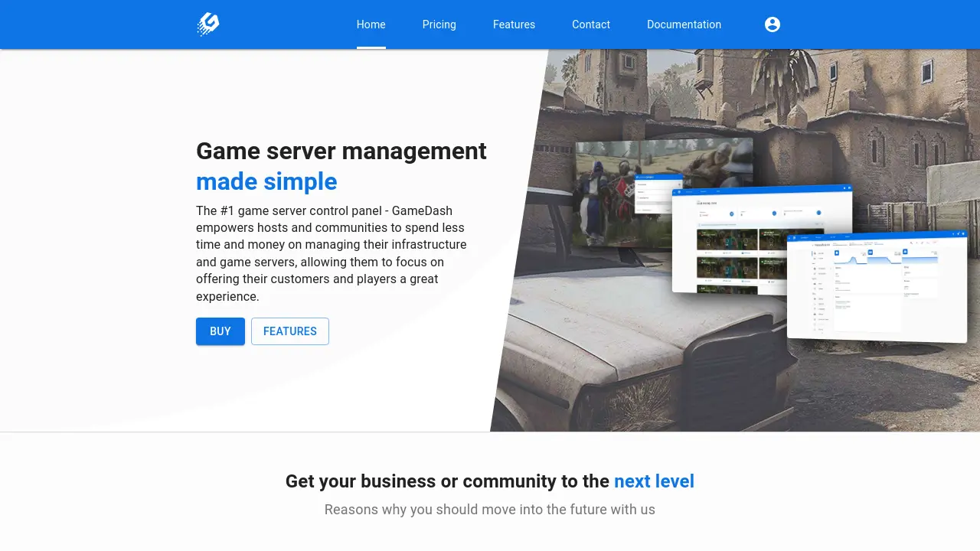Open the Pricing page
Image resolution: width=980 pixels, height=551 pixels.
coord(439,24)
